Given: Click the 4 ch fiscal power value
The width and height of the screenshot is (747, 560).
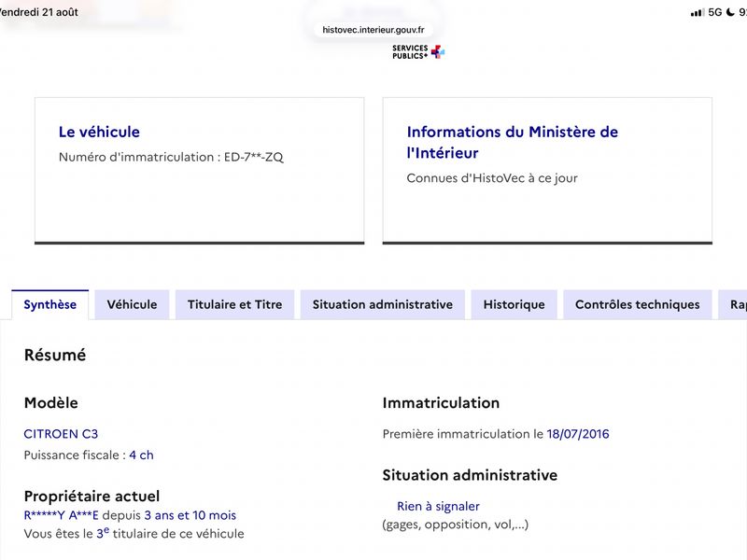Looking at the screenshot, I should [x=141, y=455].
